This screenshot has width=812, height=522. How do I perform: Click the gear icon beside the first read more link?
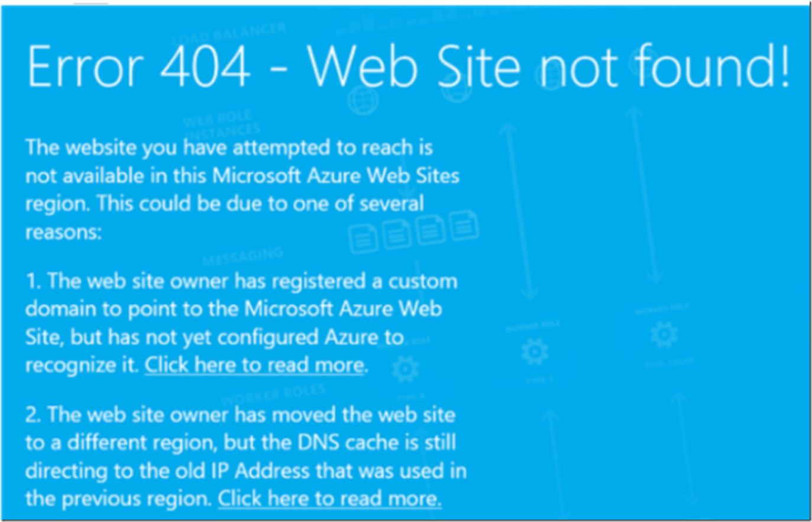pyautogui.click(x=405, y=369)
